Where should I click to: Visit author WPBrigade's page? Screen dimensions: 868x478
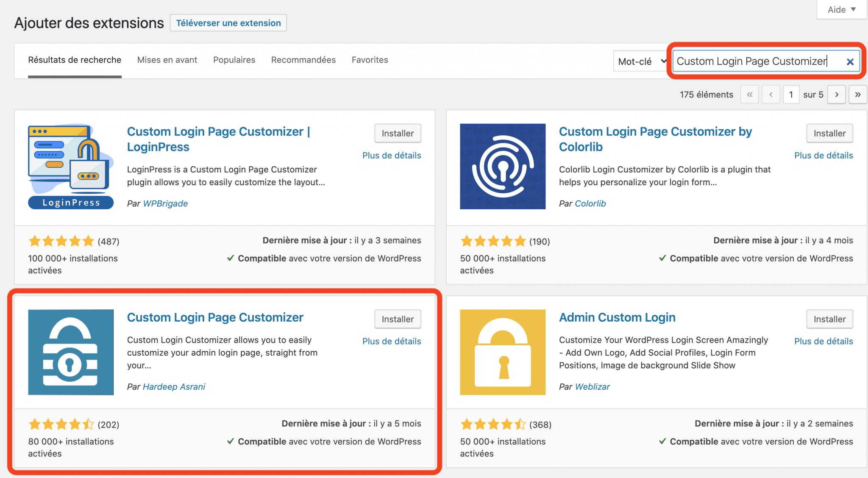pyautogui.click(x=165, y=203)
